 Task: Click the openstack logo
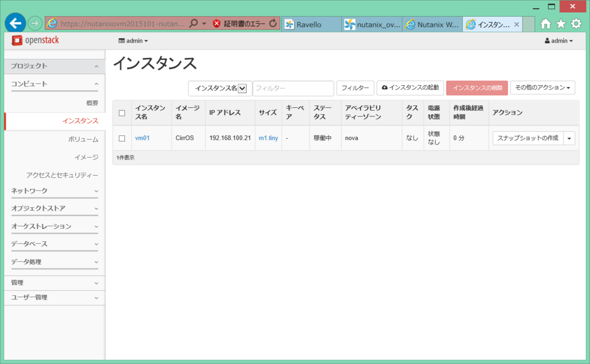(35, 40)
